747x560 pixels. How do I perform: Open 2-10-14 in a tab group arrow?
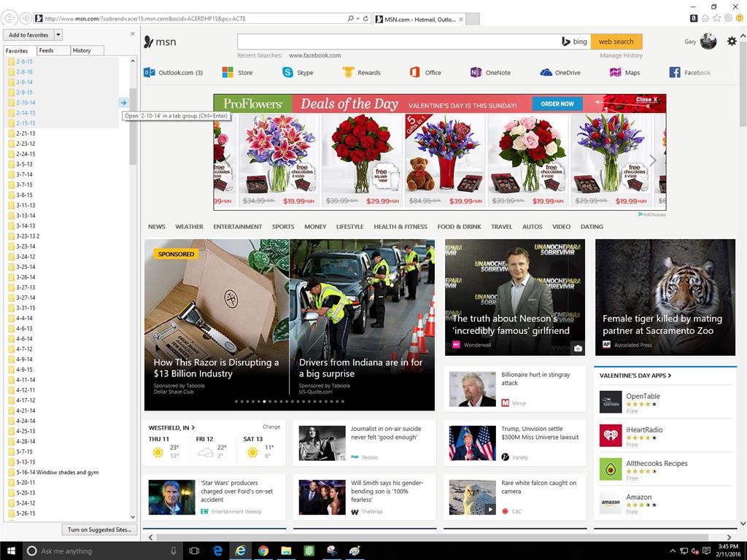tap(123, 102)
